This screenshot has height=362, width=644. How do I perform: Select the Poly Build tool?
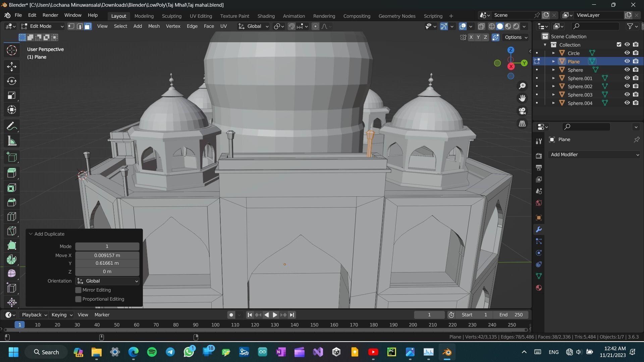pyautogui.click(x=12, y=245)
